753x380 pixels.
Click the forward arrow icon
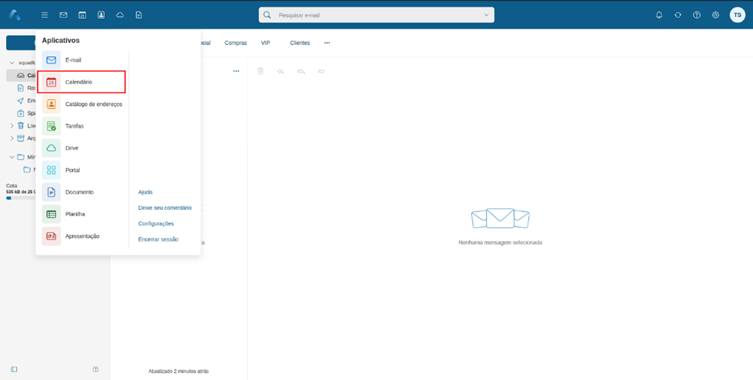(321, 71)
